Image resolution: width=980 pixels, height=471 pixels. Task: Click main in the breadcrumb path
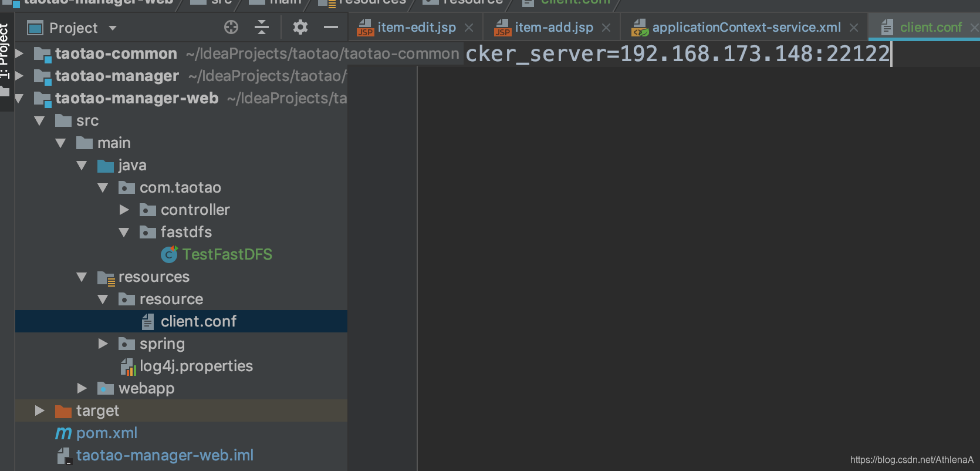click(x=285, y=2)
